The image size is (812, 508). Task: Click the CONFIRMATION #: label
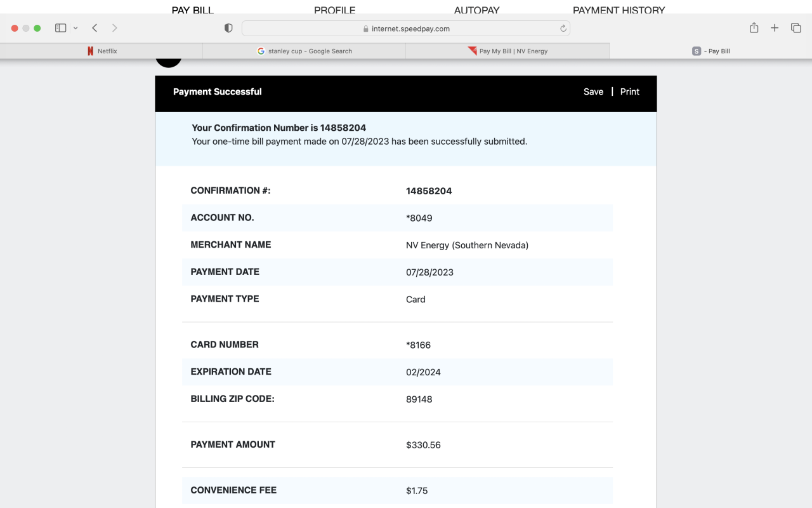pyautogui.click(x=230, y=190)
